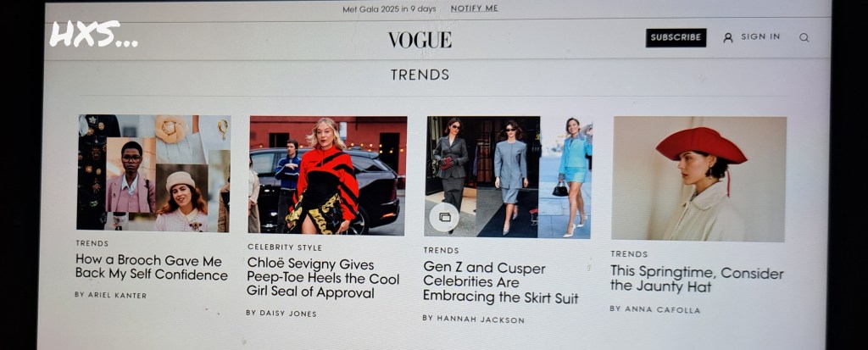Open the red jaunty hat photo
Screen dimensions: 868x350
[x=698, y=179]
